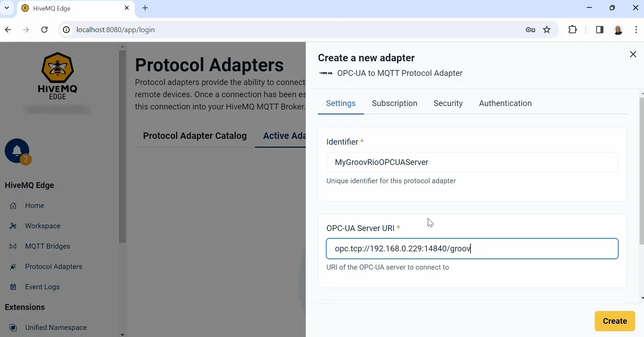Open saved passwords key icon
Viewport: 644px width, 337px height.
[x=530, y=30]
